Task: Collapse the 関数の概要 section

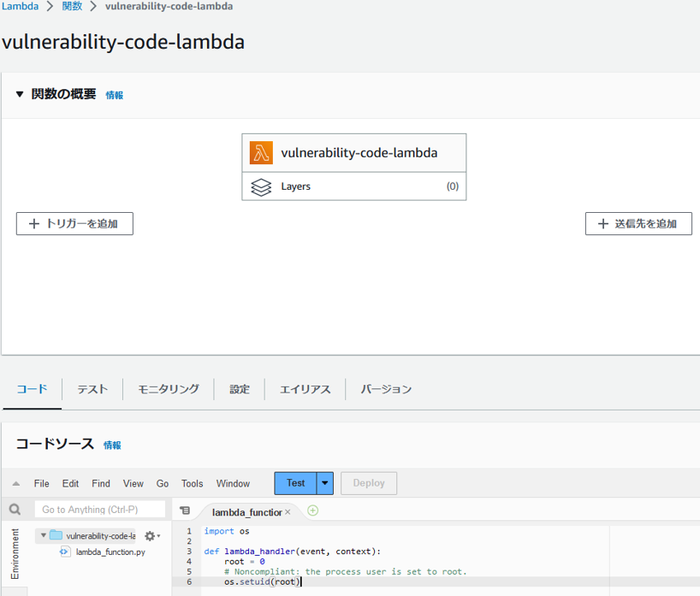Action: click(x=20, y=94)
